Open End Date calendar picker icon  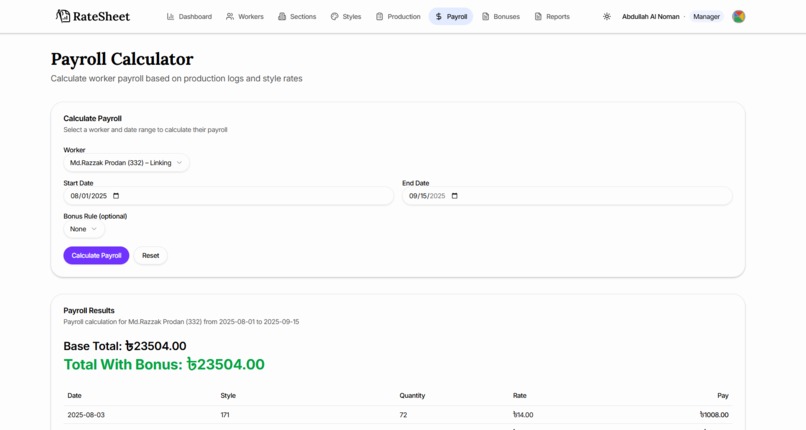[x=454, y=196]
